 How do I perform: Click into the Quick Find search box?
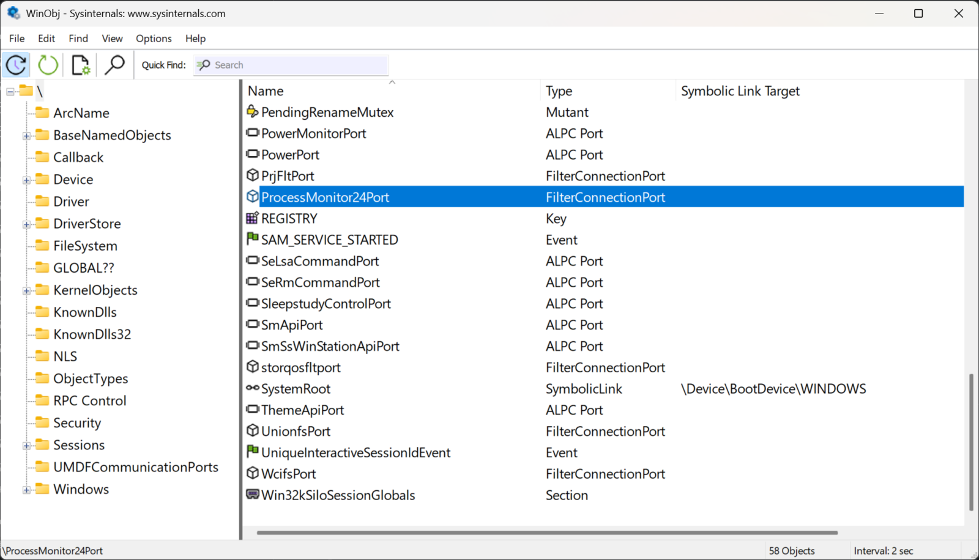point(291,65)
